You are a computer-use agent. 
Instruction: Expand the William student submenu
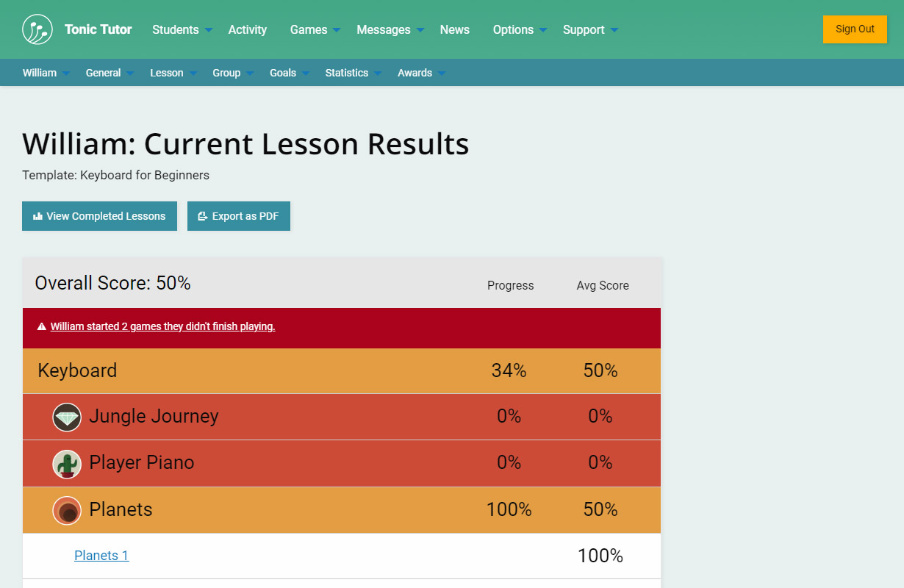coord(46,73)
